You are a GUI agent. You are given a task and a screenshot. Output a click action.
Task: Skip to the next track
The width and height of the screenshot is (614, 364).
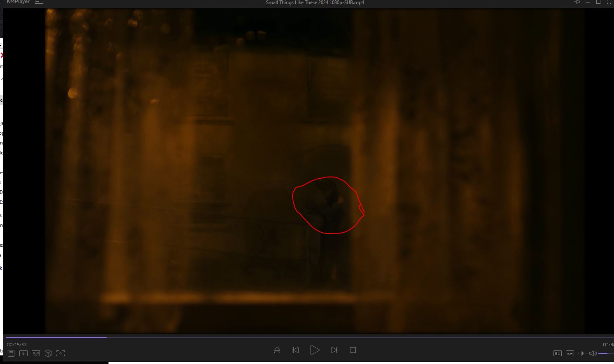pyautogui.click(x=334, y=350)
